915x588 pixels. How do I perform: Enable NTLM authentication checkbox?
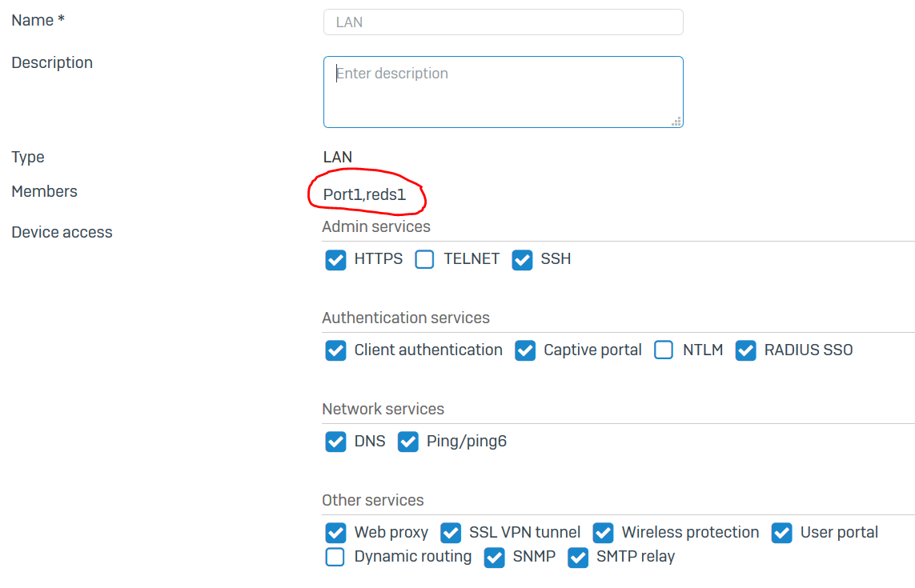(664, 351)
